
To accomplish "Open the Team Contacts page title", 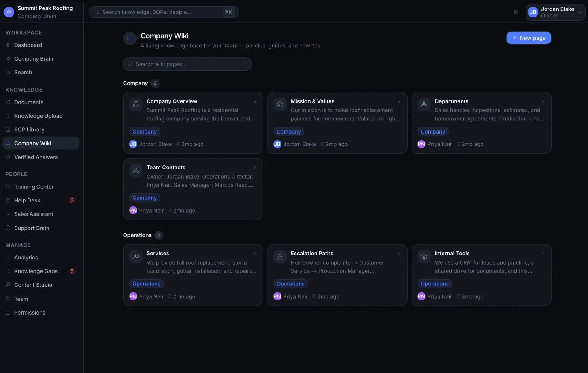I will pos(166,168).
